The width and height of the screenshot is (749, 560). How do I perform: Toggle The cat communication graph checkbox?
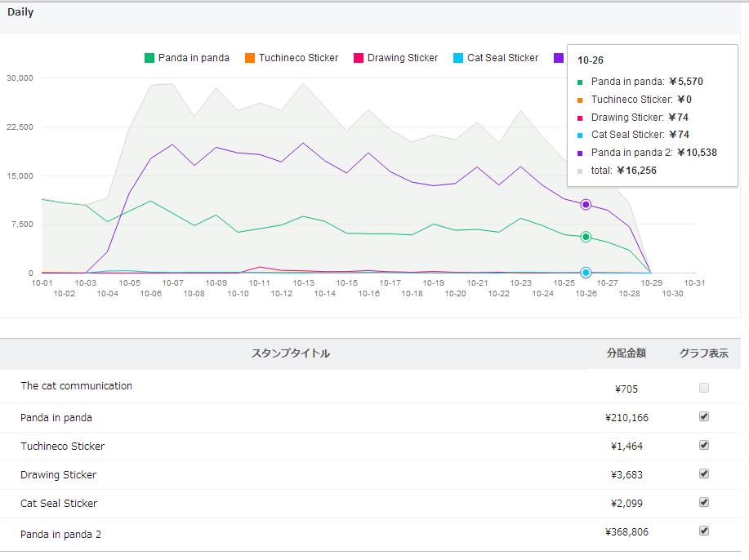click(704, 389)
